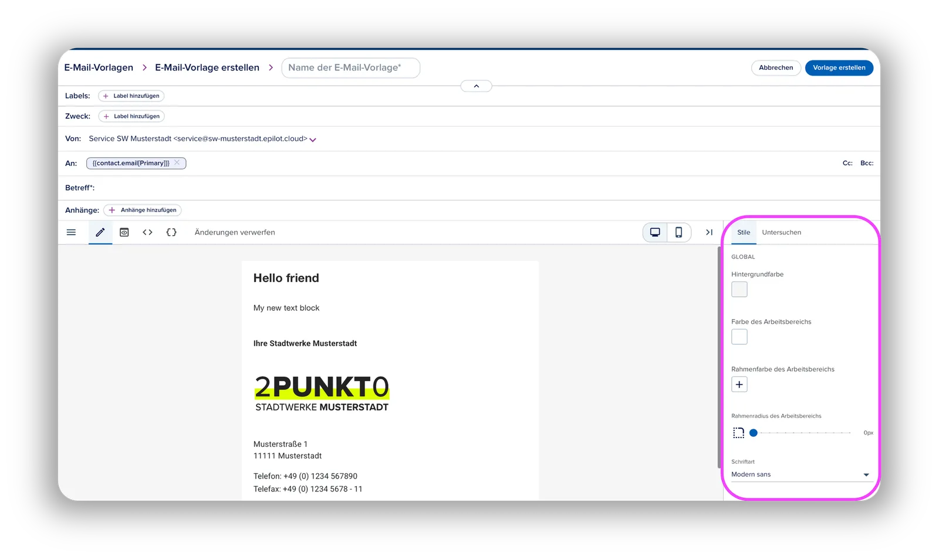
Task: Add a label in the Zweck row
Action: coord(131,116)
